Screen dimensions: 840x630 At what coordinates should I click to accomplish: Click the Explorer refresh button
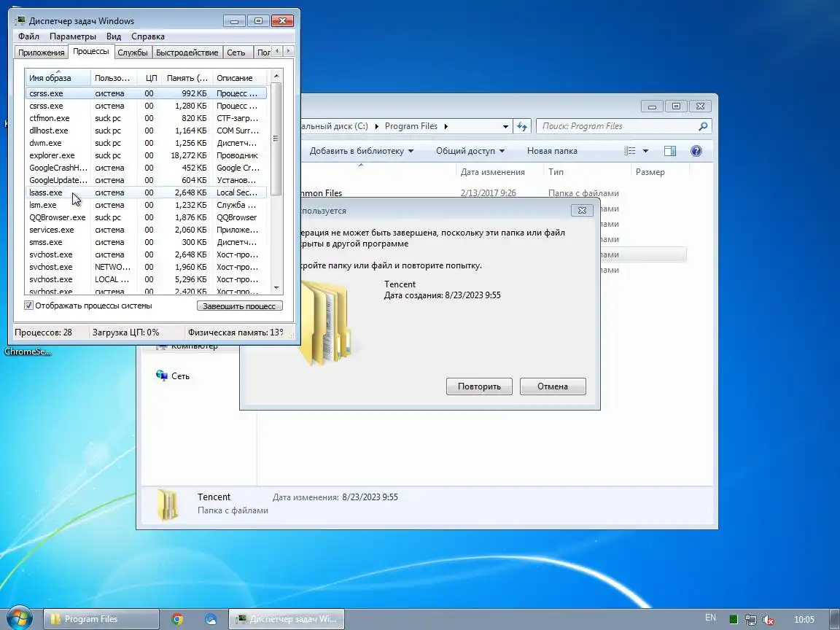[x=522, y=126]
